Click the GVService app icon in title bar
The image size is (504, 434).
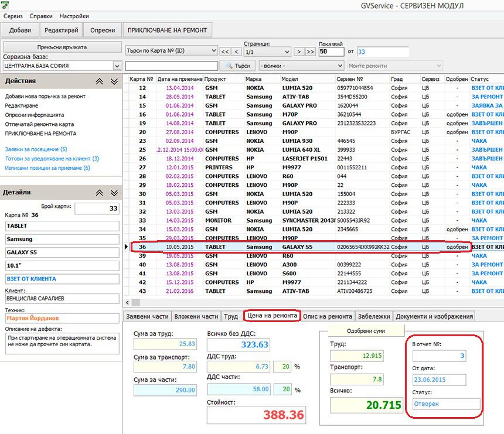[x=5, y=5]
